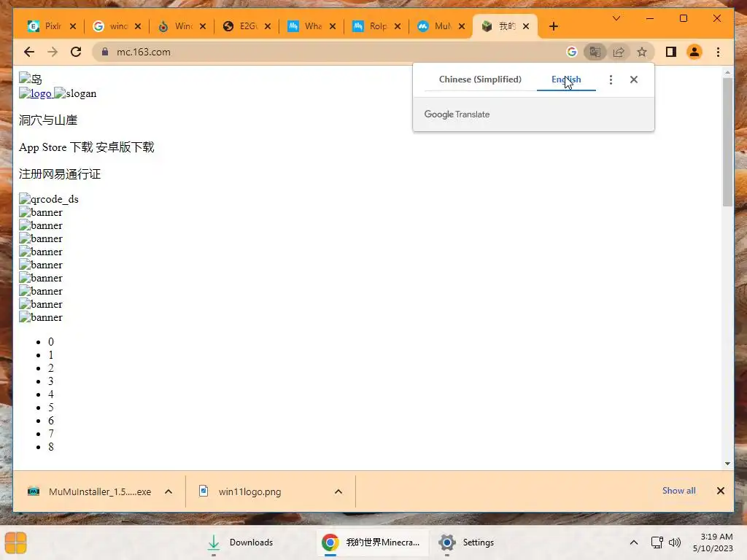Open Chrome three-dot menu

[718, 52]
